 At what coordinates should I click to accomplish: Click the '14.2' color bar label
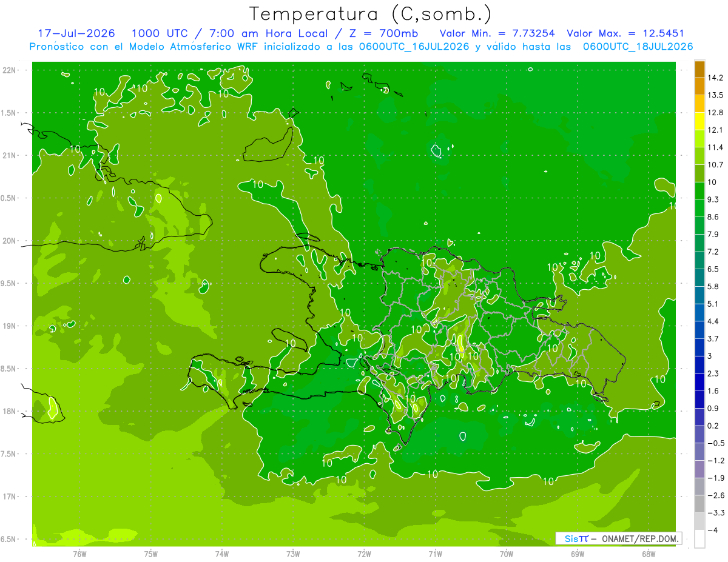715,78
